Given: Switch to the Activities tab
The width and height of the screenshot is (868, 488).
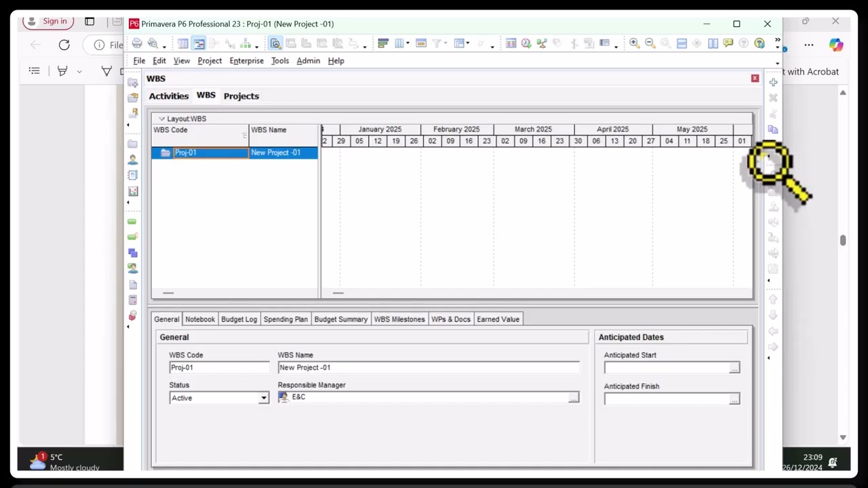Looking at the screenshot, I should click(x=169, y=96).
